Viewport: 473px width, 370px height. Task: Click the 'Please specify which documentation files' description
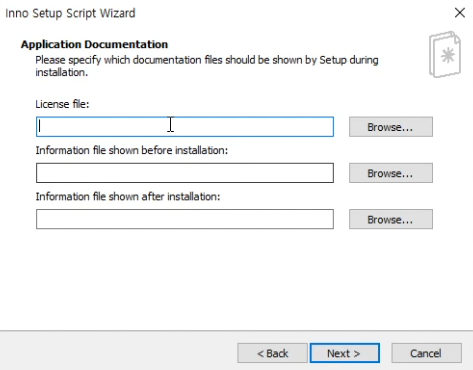coord(207,66)
